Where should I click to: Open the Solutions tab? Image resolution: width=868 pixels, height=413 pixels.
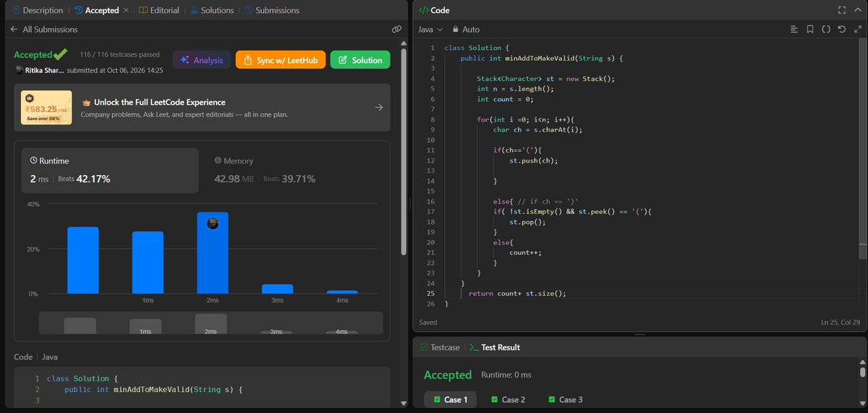coord(211,10)
